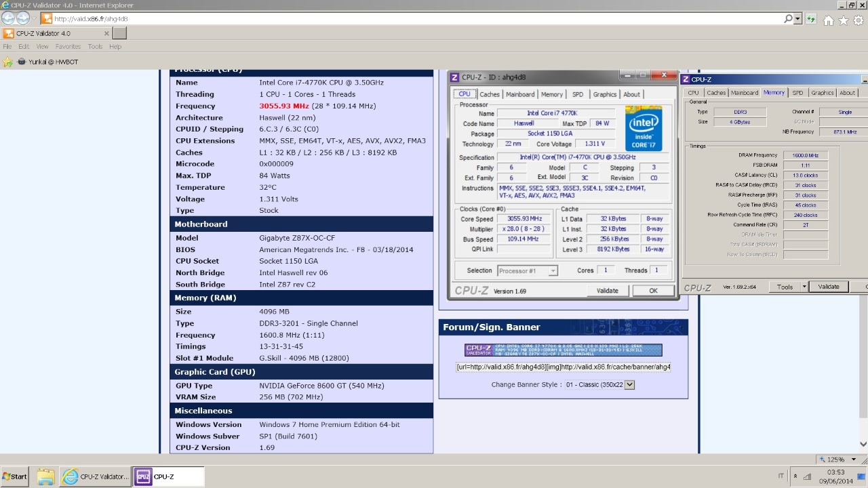Viewport: 868px width, 488px height.
Task: Switch to the CPU-Z Validator IE taskbar button
Action: click(x=95, y=476)
